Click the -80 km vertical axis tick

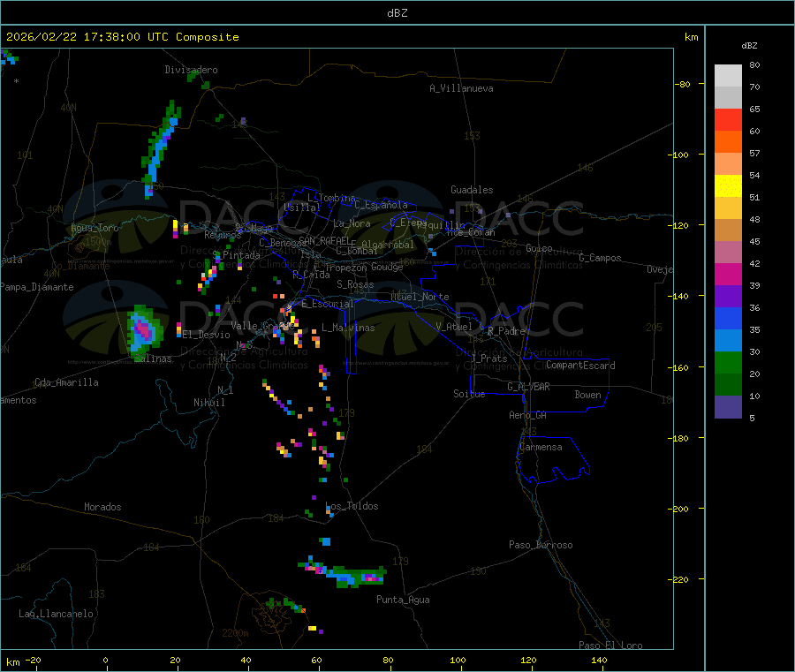coord(682,84)
